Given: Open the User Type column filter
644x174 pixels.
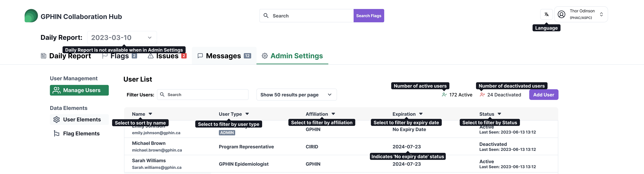Looking at the screenshot, I should pos(247,114).
